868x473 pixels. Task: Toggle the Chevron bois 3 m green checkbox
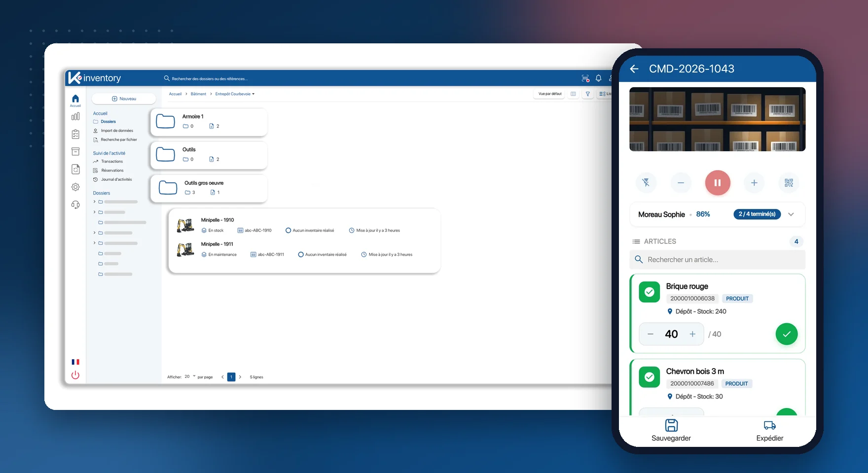coord(650,377)
